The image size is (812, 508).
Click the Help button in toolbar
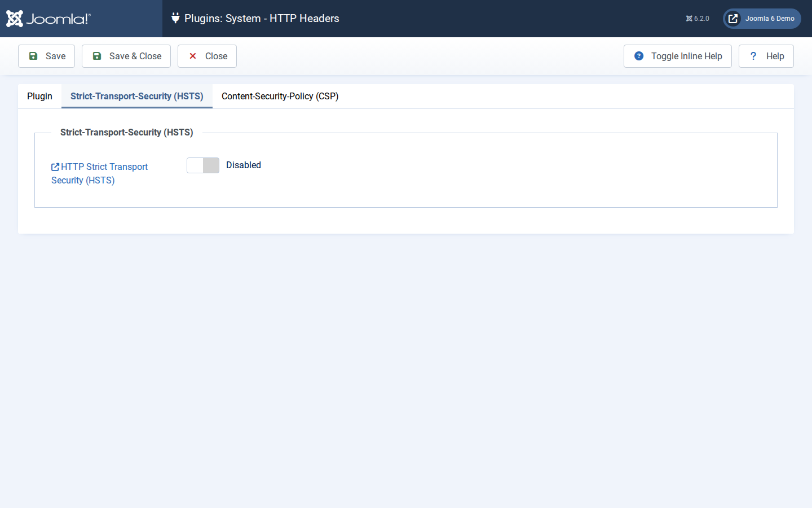pyautogui.click(x=766, y=56)
